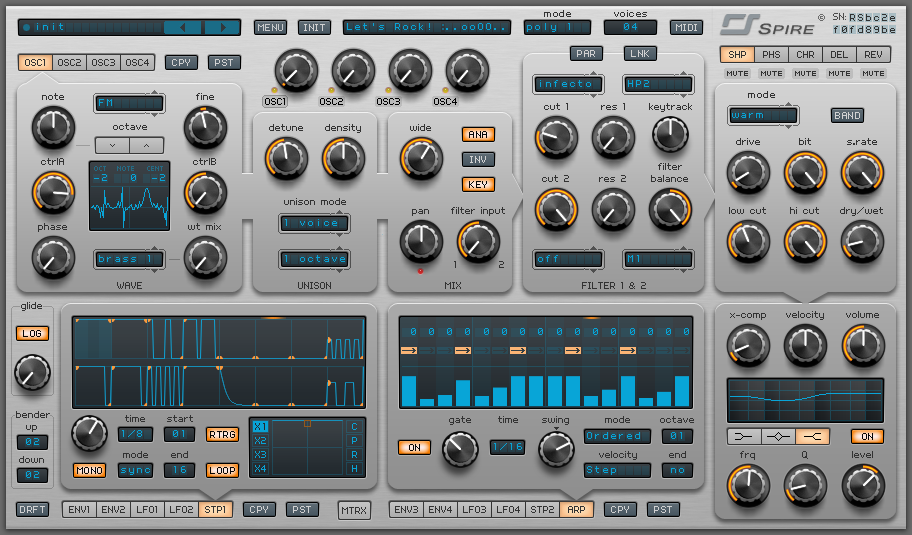The image size is (912, 535).
Task: Open the REV effects tab
Action: pos(873,54)
